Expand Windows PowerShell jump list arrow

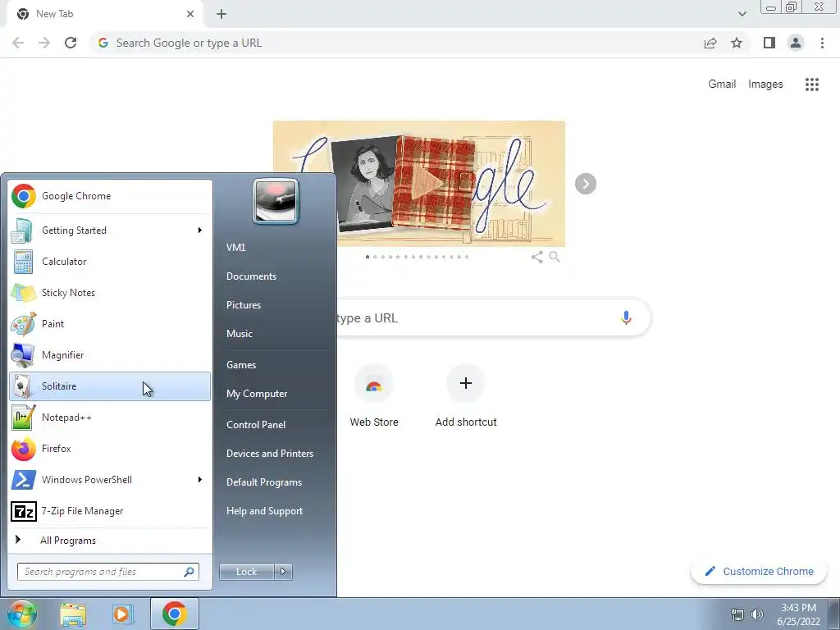tap(200, 479)
